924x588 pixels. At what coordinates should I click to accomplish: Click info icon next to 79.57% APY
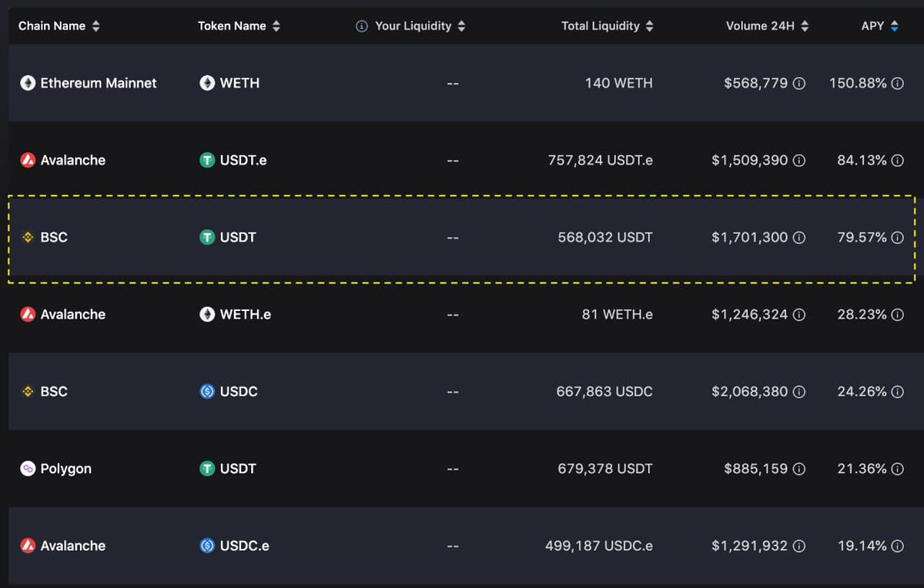click(897, 238)
